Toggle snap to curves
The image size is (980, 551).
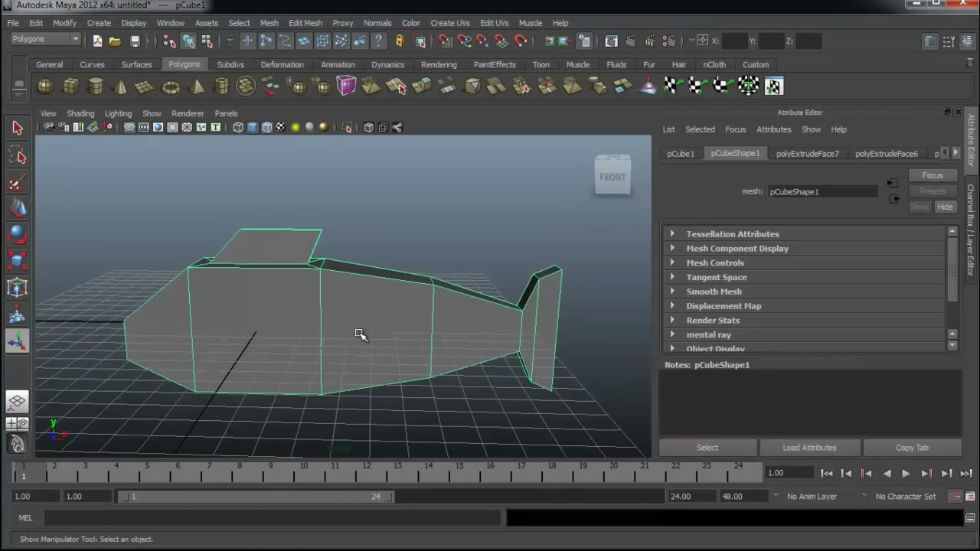(x=464, y=41)
